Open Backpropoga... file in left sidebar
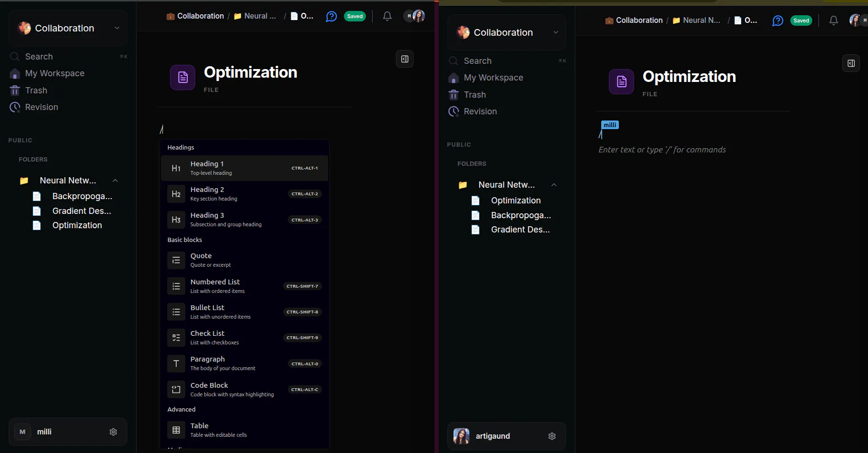Viewport: 868px width, 453px height. (x=82, y=196)
